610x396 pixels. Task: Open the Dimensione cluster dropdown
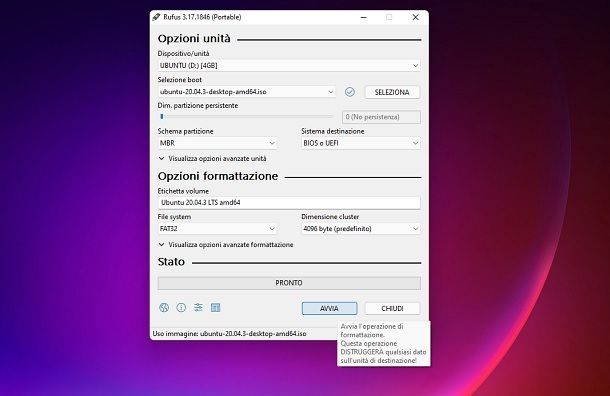[x=361, y=229]
